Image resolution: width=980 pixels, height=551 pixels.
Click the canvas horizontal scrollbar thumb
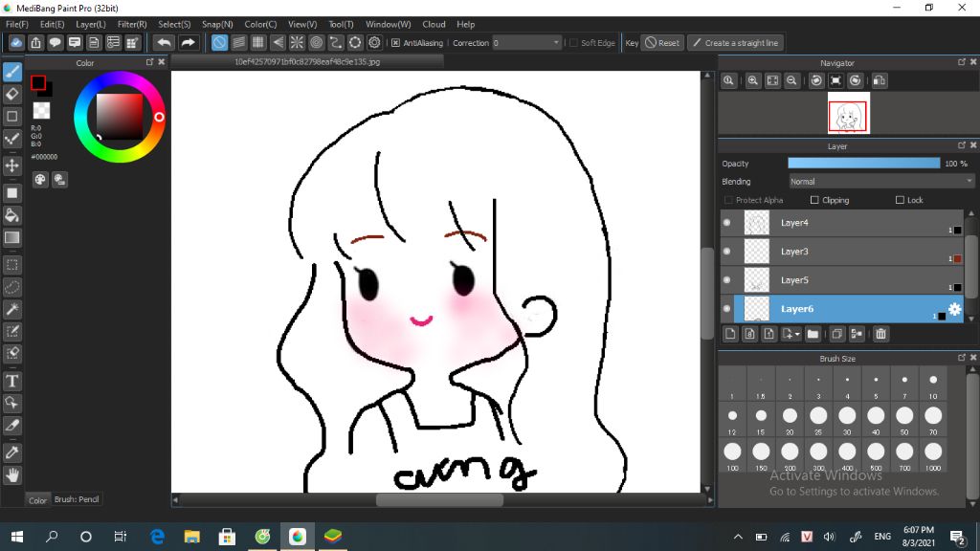[x=439, y=499]
